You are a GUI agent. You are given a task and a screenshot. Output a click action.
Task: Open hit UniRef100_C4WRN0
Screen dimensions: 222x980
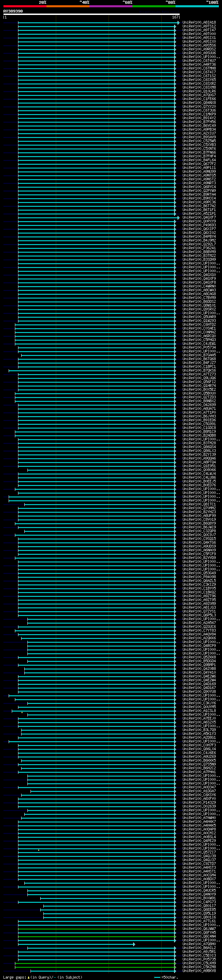coord(199,286)
